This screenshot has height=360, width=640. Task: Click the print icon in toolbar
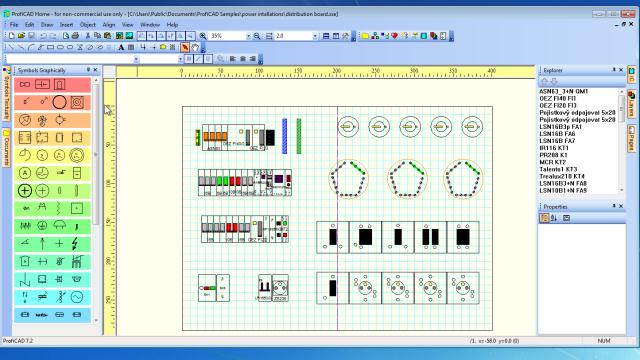[75, 36]
